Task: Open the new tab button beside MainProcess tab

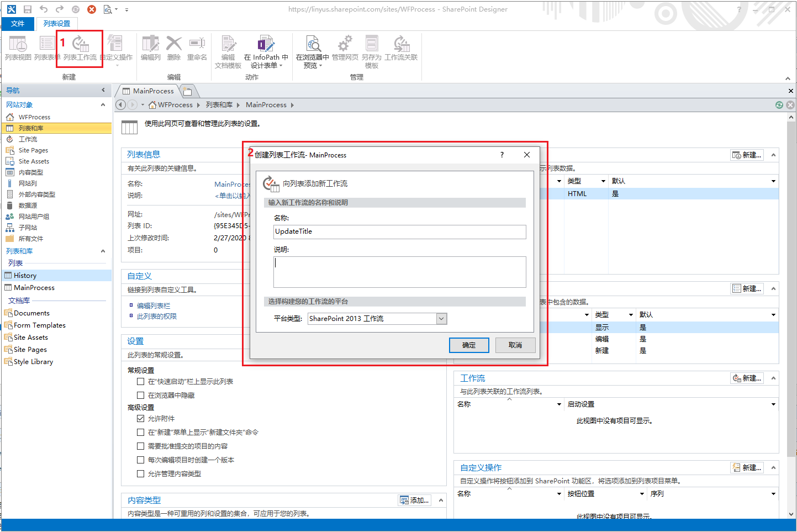Action: [188, 91]
